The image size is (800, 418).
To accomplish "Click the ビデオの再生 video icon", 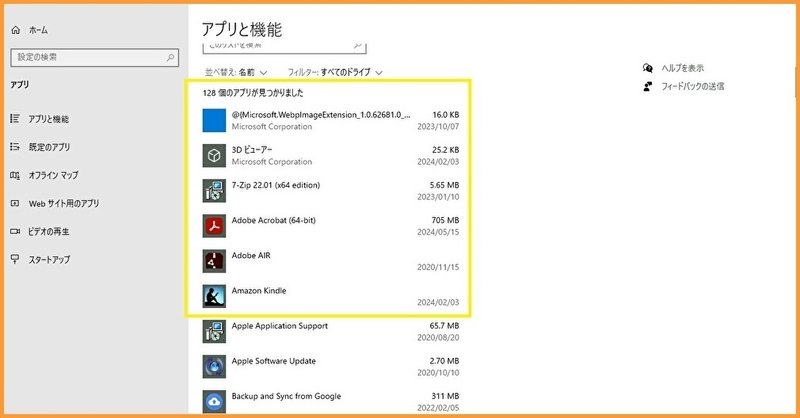I will [x=15, y=231].
